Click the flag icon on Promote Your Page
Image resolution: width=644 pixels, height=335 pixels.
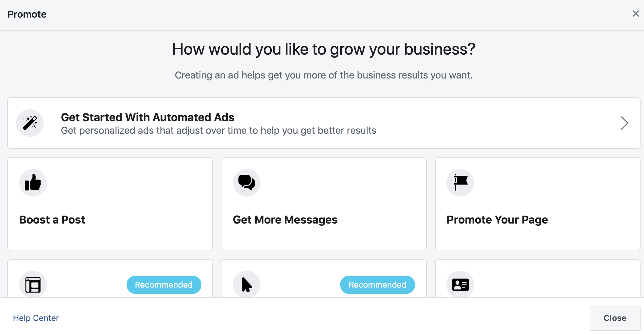[460, 182]
